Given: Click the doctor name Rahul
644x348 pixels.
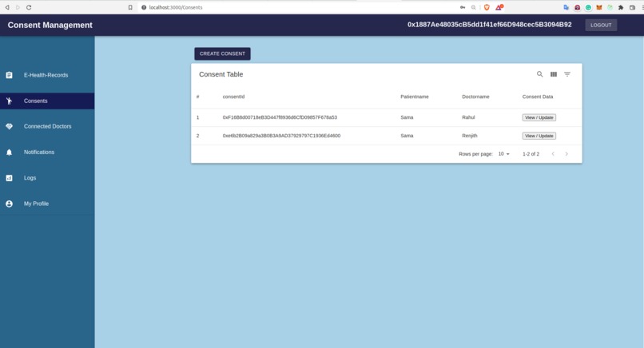Looking at the screenshot, I should [468, 117].
